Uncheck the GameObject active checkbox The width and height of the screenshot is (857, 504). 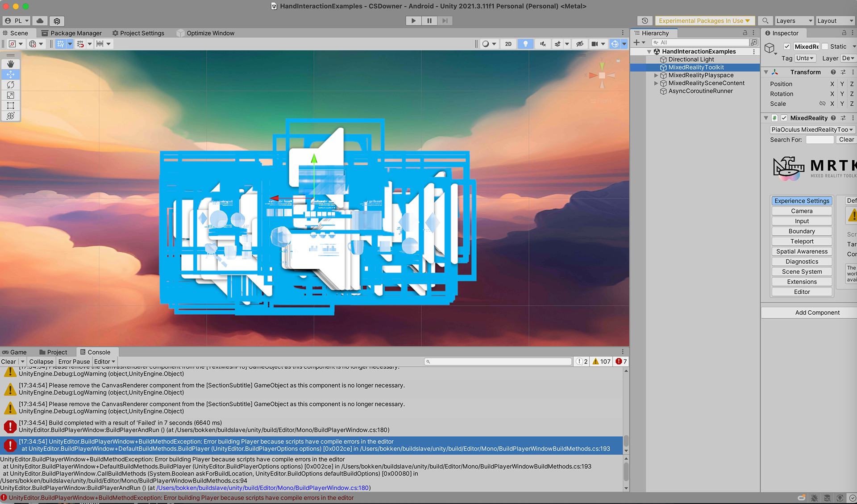pyautogui.click(x=787, y=46)
